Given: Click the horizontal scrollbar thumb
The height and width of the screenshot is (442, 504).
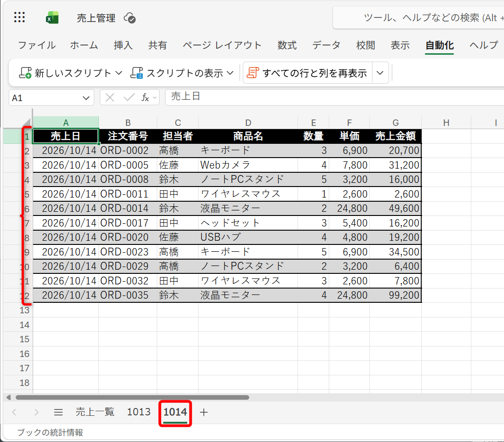Looking at the screenshot, I should tap(132, 397).
